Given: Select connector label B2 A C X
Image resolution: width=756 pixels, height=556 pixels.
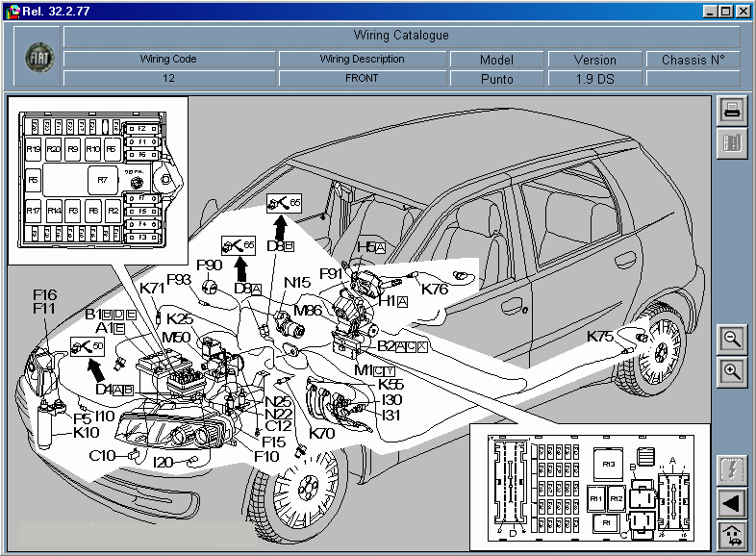Looking at the screenshot, I should [x=402, y=346].
